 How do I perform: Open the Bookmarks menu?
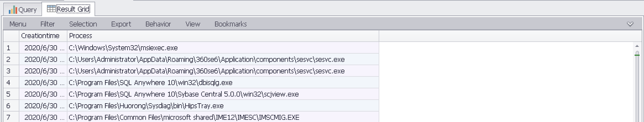click(x=230, y=24)
